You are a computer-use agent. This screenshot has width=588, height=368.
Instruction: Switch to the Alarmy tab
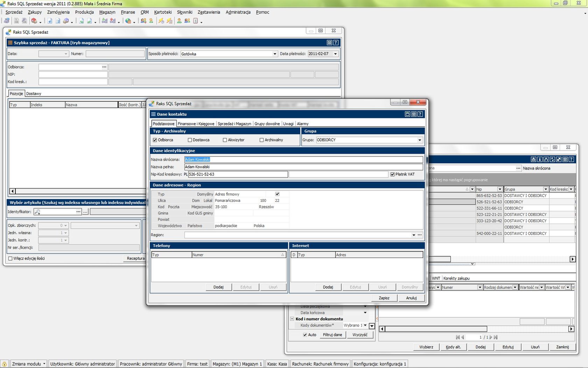point(303,124)
